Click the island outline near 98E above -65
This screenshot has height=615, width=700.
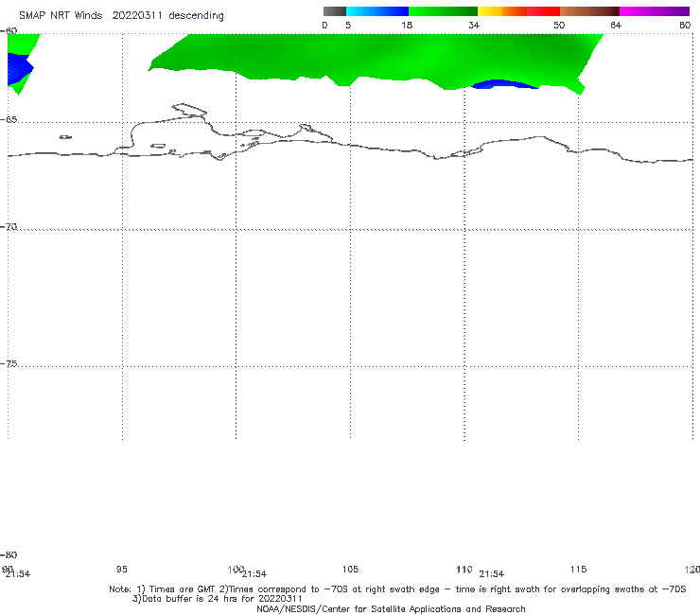pyautogui.click(x=189, y=110)
